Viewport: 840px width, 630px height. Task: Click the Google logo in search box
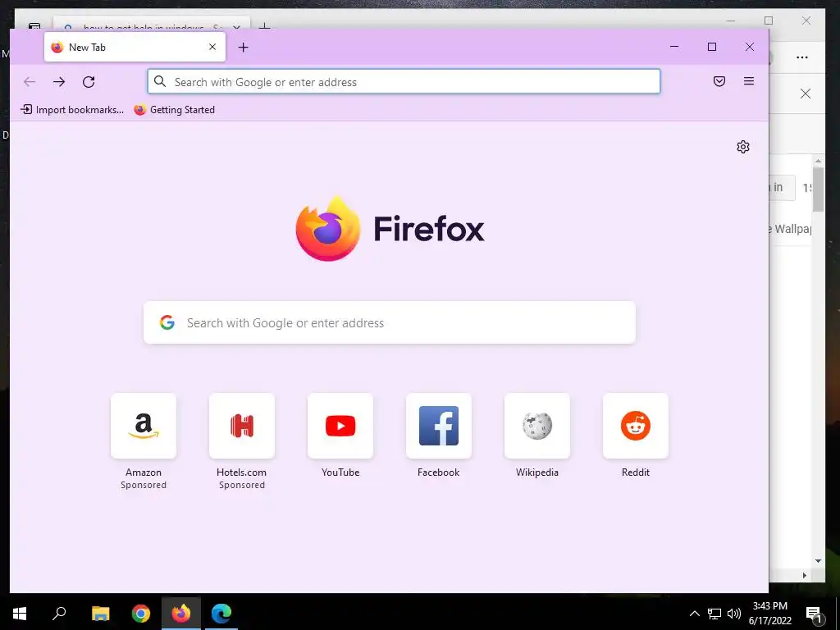pyautogui.click(x=167, y=322)
